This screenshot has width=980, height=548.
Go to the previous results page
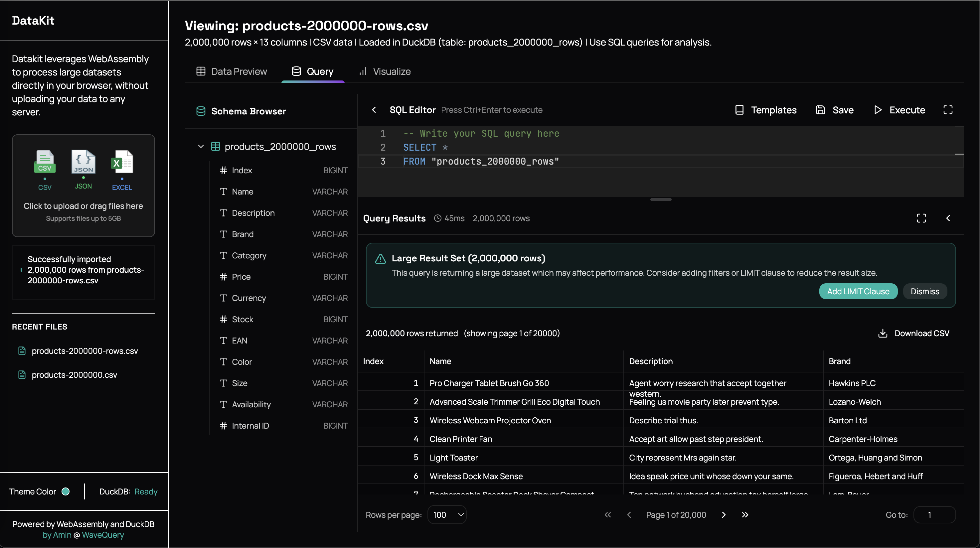click(629, 515)
